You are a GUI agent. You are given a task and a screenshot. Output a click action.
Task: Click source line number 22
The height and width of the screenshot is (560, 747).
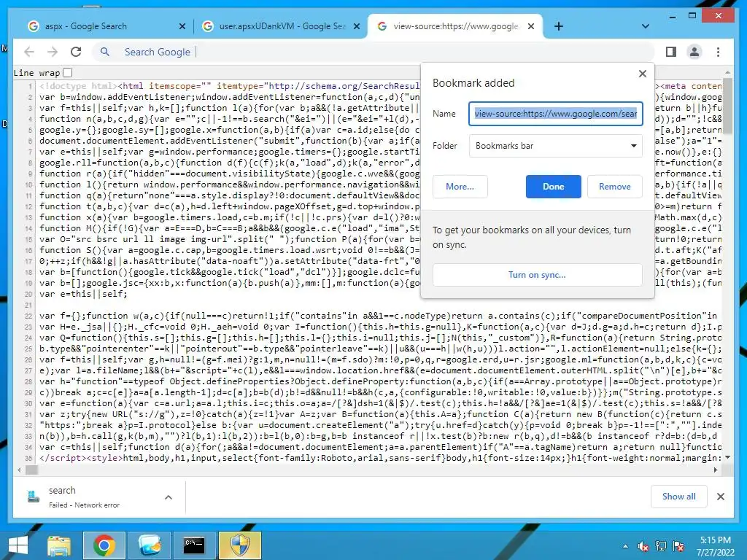28,316
